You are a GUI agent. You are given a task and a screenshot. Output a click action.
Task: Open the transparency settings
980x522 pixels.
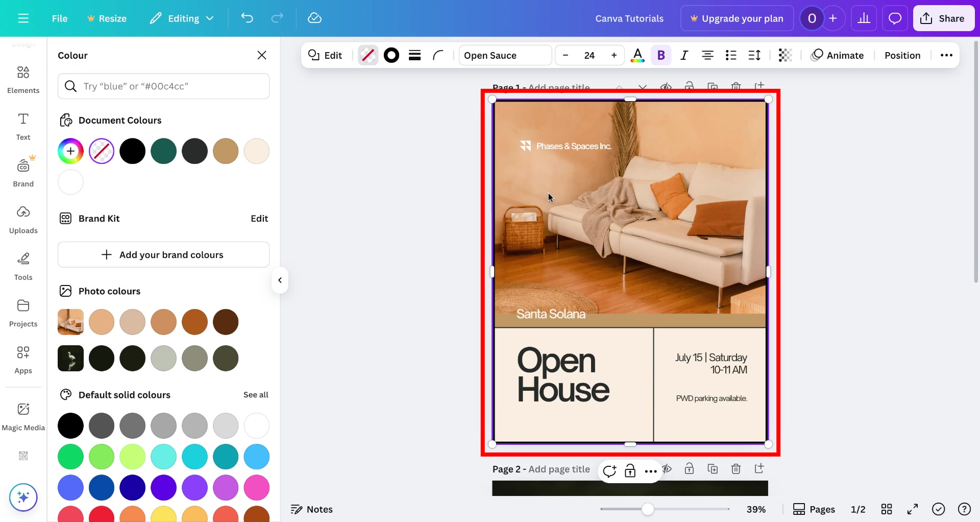785,55
